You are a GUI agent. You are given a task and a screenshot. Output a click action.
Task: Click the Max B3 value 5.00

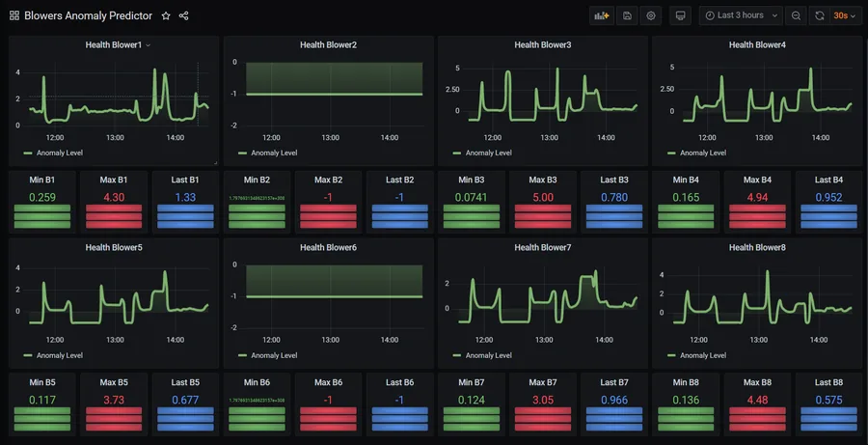click(x=542, y=197)
